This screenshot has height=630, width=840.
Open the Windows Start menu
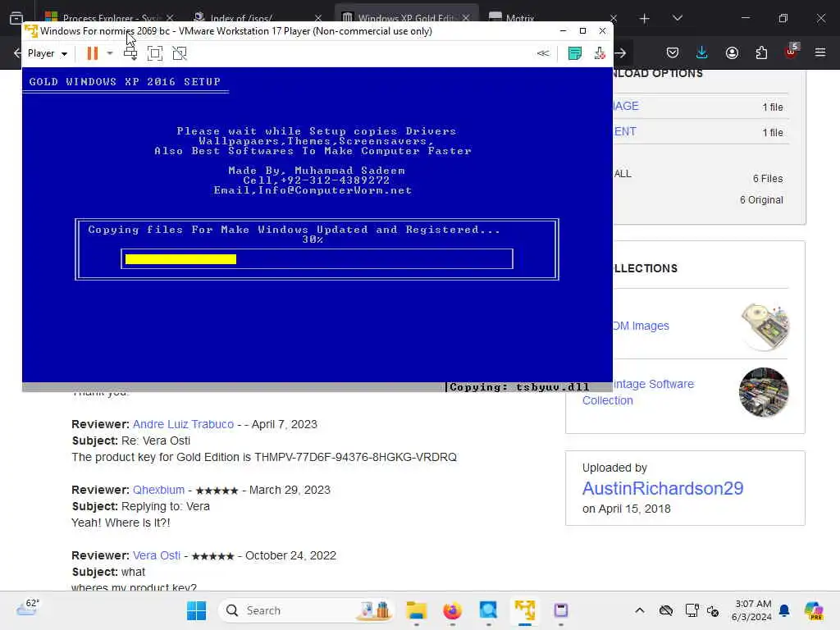196,610
